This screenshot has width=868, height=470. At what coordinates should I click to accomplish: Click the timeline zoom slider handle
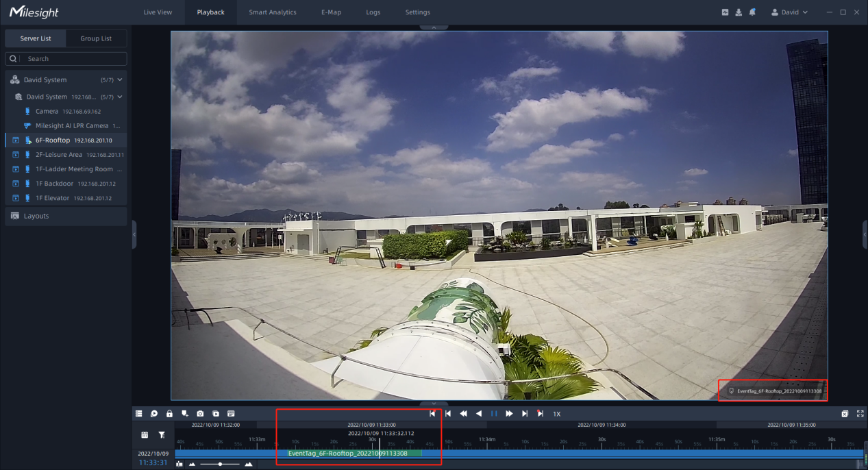pos(220,464)
